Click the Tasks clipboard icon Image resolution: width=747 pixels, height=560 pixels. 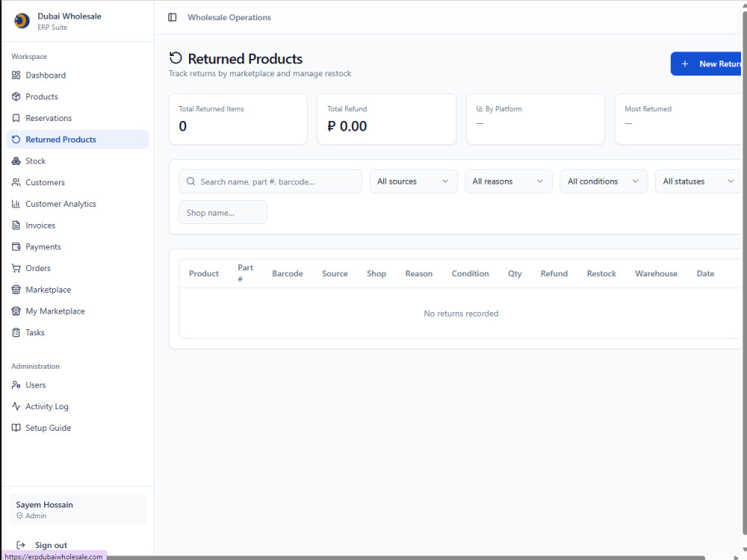coord(16,332)
